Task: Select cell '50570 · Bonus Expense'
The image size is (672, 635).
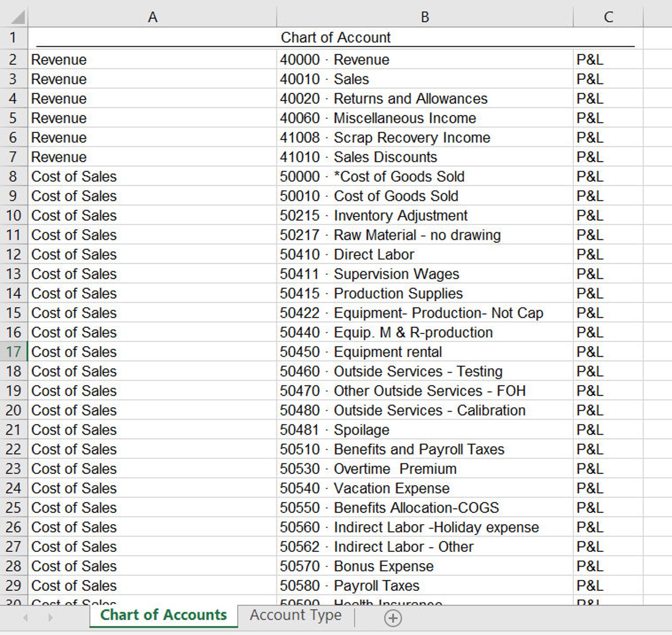Action: (x=425, y=566)
